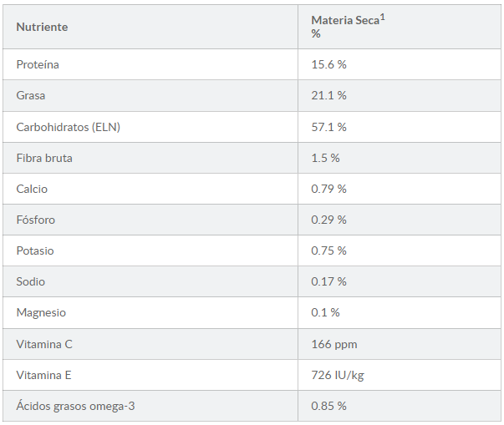Click the 1.5 % fiber value
The height and width of the screenshot is (425, 504).
click(325, 158)
